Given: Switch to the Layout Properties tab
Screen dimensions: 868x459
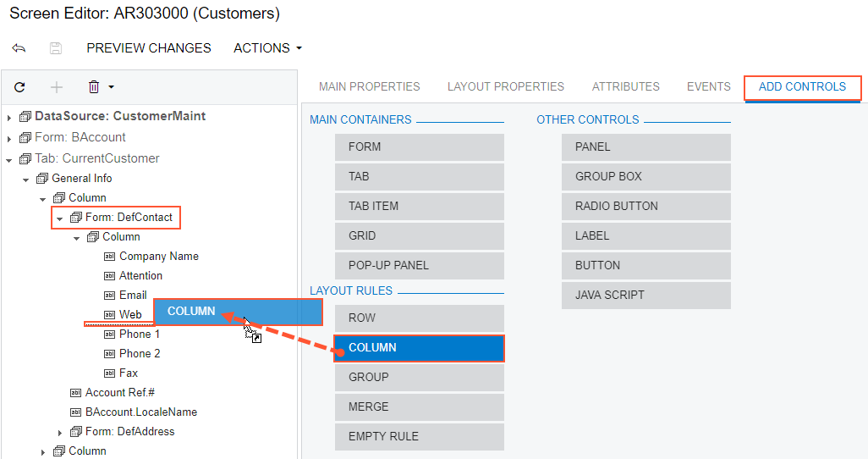Looking at the screenshot, I should [x=505, y=86].
